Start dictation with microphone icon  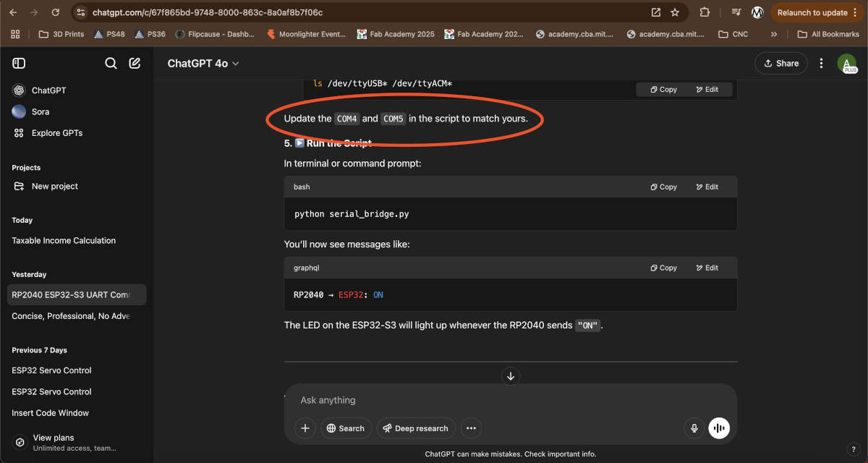tap(694, 428)
